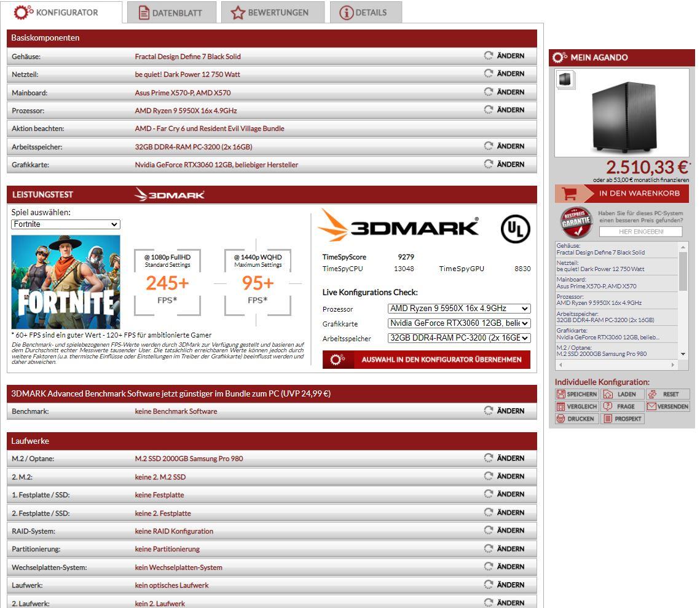Viewport: 700px width, 608px height.
Task: Click the Bestpreis Garantie badge
Action: pos(576,222)
